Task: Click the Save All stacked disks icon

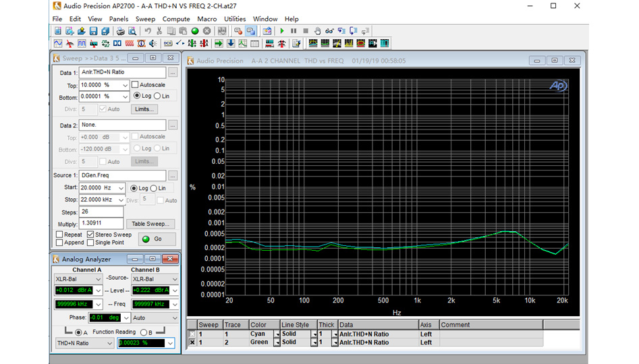Action: 105,31
